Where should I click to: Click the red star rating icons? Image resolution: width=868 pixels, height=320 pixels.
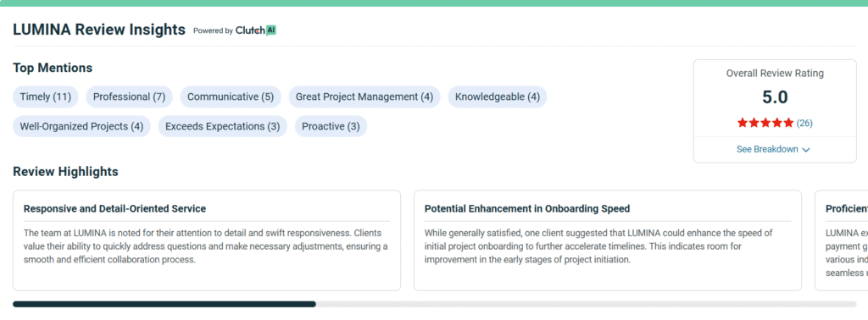pos(765,124)
